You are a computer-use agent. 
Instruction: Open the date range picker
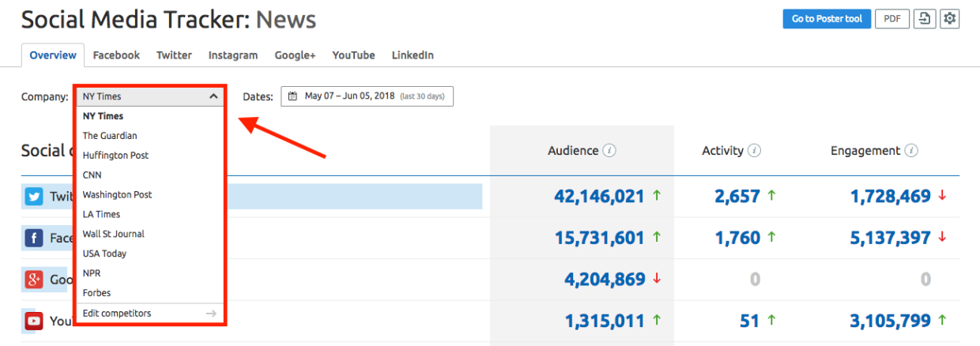367,96
